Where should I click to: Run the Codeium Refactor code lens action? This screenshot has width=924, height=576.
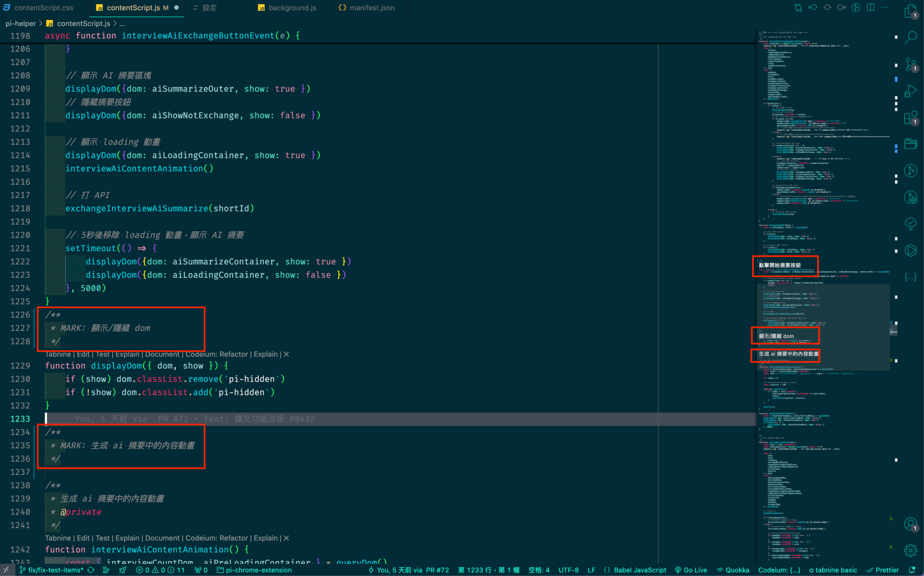click(x=216, y=354)
